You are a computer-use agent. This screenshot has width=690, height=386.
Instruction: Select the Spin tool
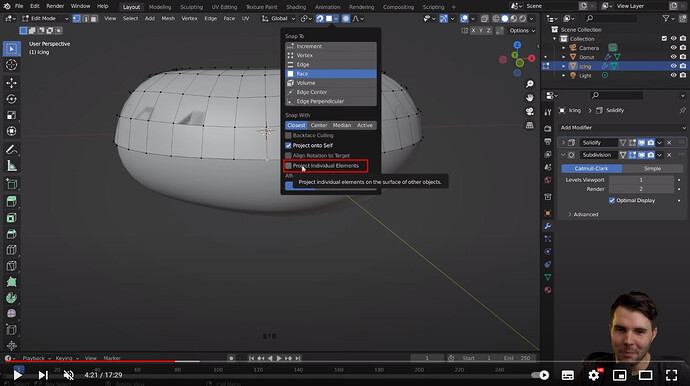coord(11,298)
